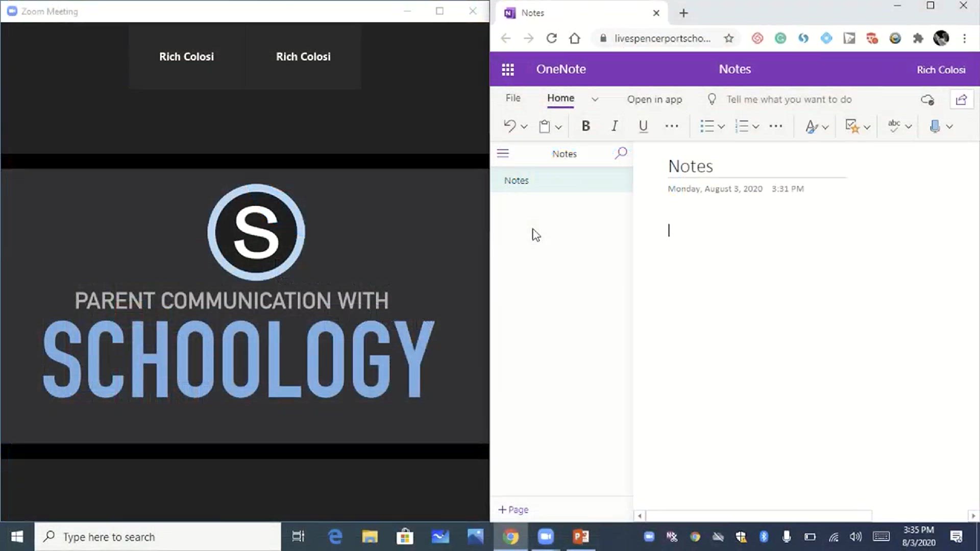Click the OneNote brand link in header
The width and height of the screenshot is (980, 551).
pyautogui.click(x=560, y=69)
